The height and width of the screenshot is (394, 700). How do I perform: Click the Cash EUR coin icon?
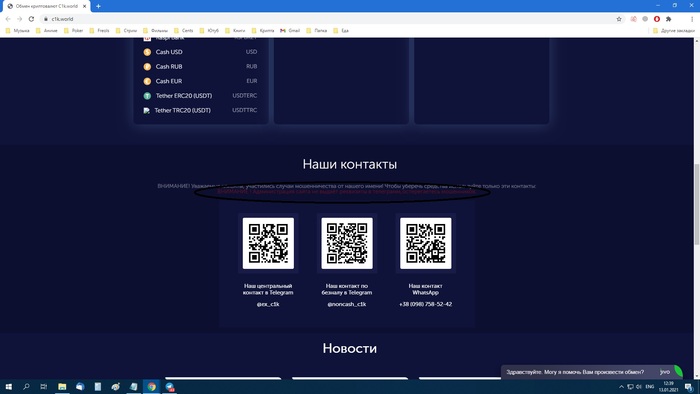pos(147,81)
